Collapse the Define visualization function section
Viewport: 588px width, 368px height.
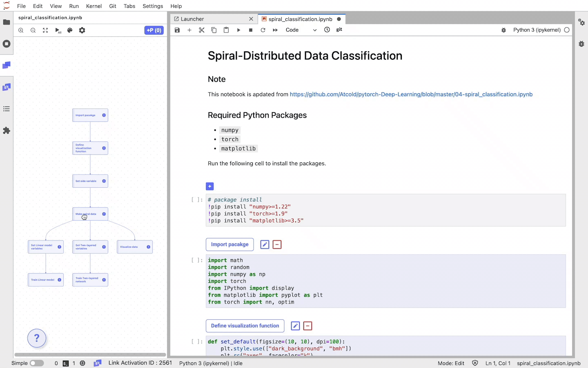[x=308, y=326]
